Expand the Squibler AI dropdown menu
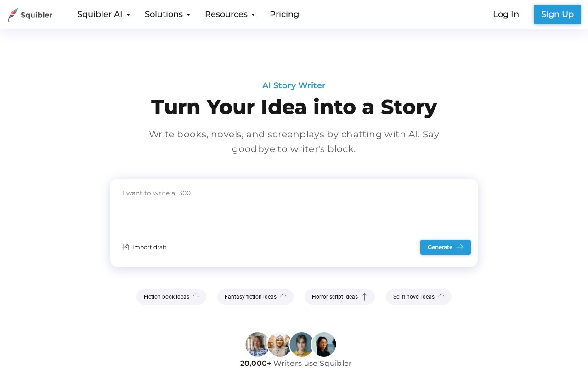Viewport: 588px width, 392px height. pyautogui.click(x=103, y=14)
